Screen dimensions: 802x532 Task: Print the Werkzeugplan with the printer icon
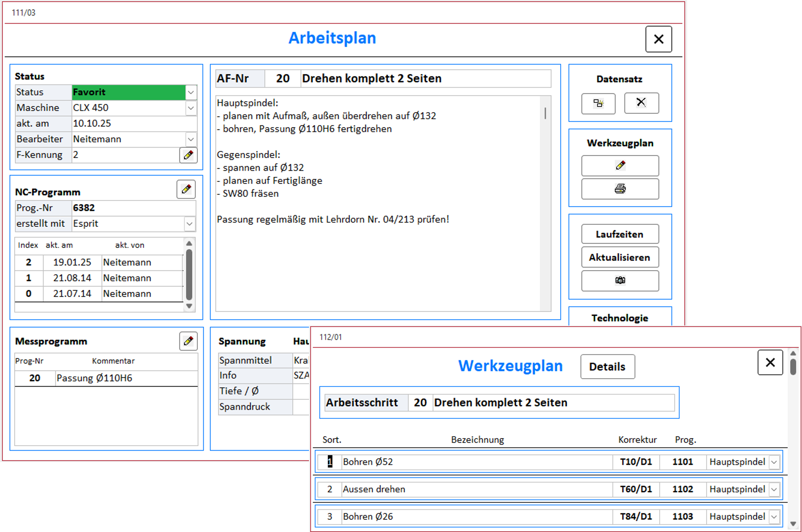click(x=620, y=189)
